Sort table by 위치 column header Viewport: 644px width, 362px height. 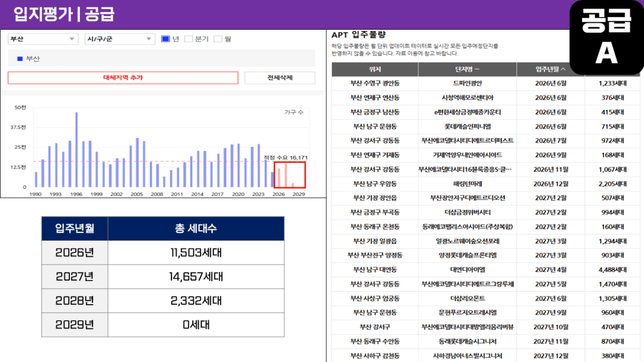coord(375,69)
